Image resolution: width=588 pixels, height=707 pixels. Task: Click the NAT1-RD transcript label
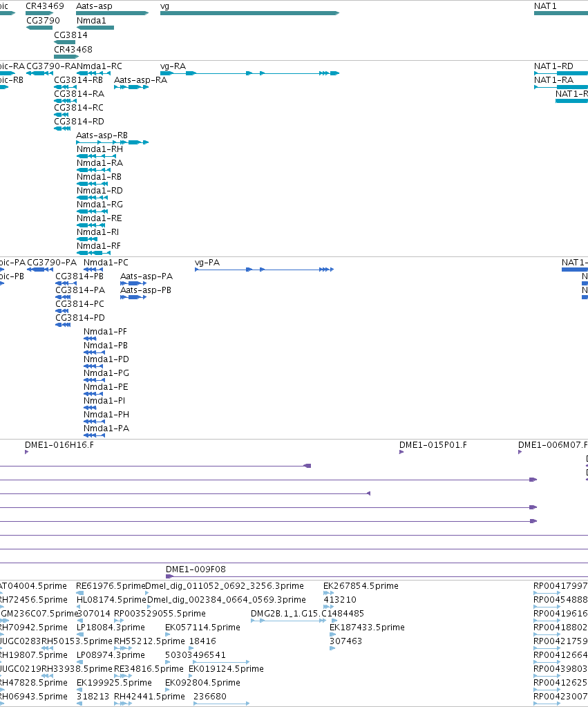coord(553,66)
